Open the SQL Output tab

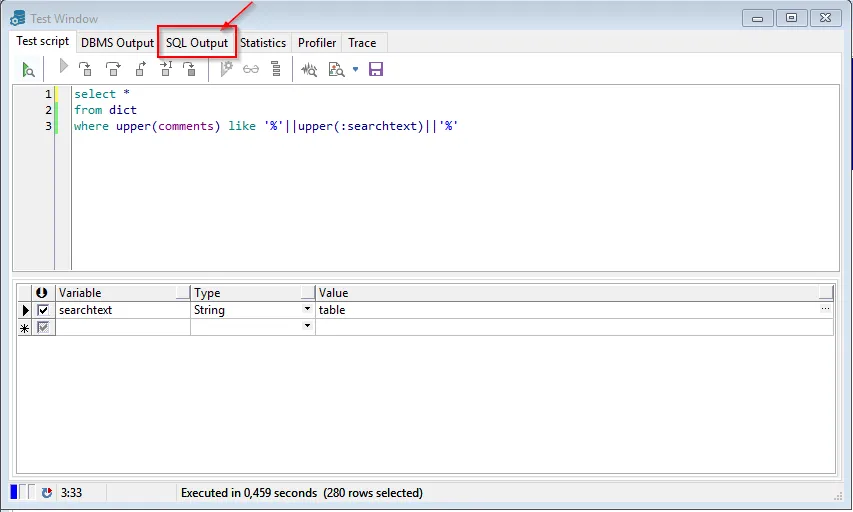pyautogui.click(x=197, y=42)
